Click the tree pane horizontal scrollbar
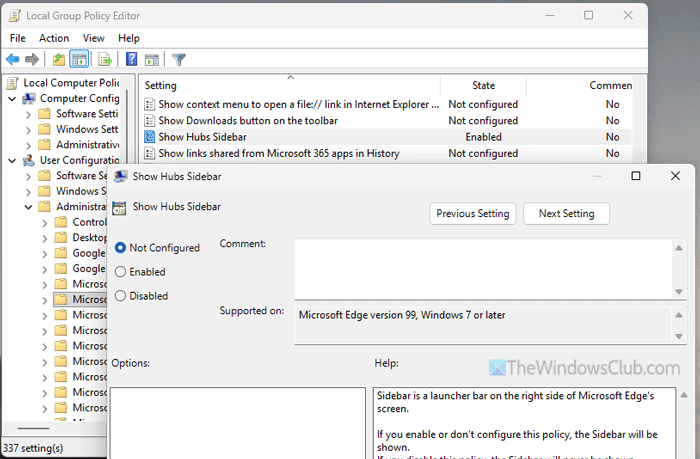Screen dimensions: 700x459 [33, 429]
